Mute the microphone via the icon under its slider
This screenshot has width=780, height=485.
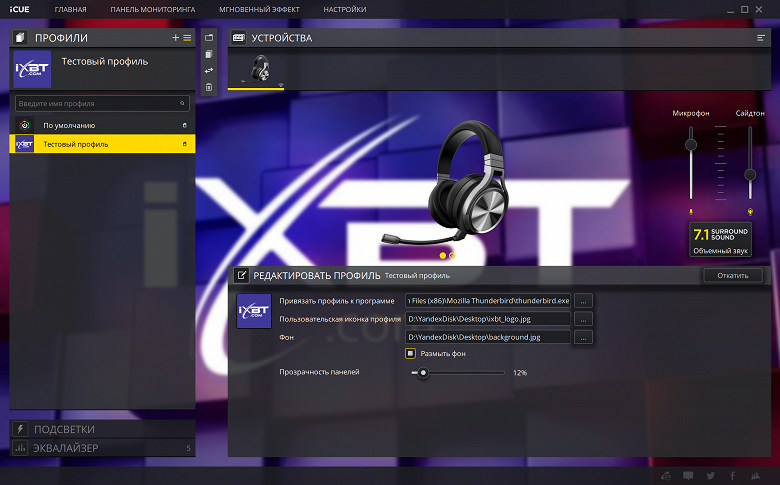[691, 212]
